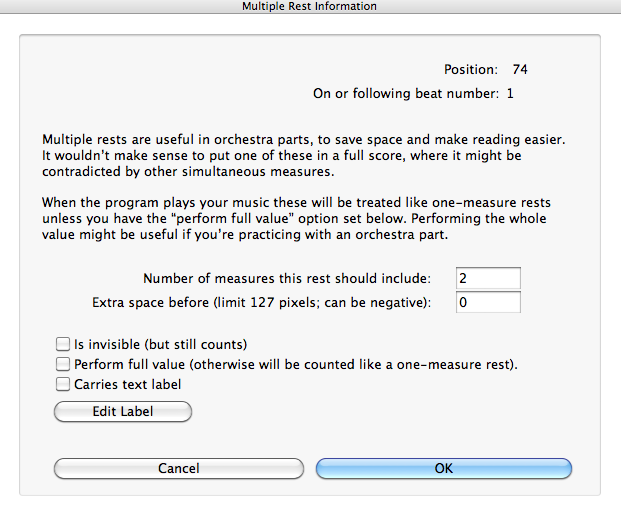The image size is (621, 516).
Task: Open the Edit Label button
Action: point(123,411)
